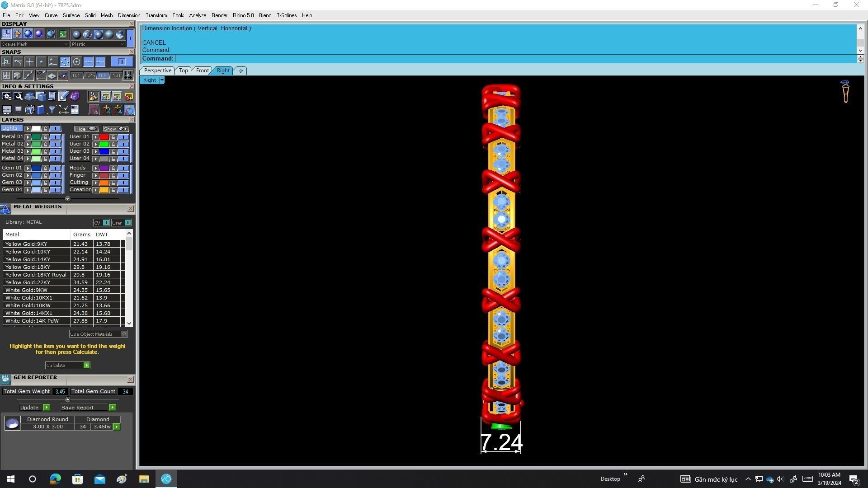
Task: Click the grid snap icon beside 1.0
Action: (128, 75)
